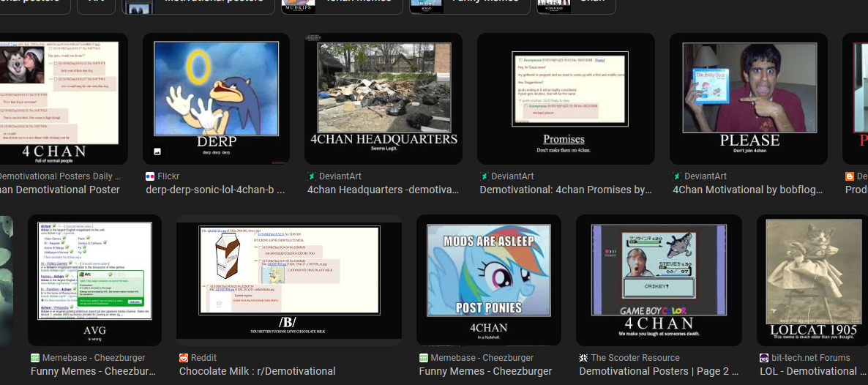
Task: Open '4Chan Motivational by bobflog...' title
Action: pyautogui.click(x=748, y=190)
